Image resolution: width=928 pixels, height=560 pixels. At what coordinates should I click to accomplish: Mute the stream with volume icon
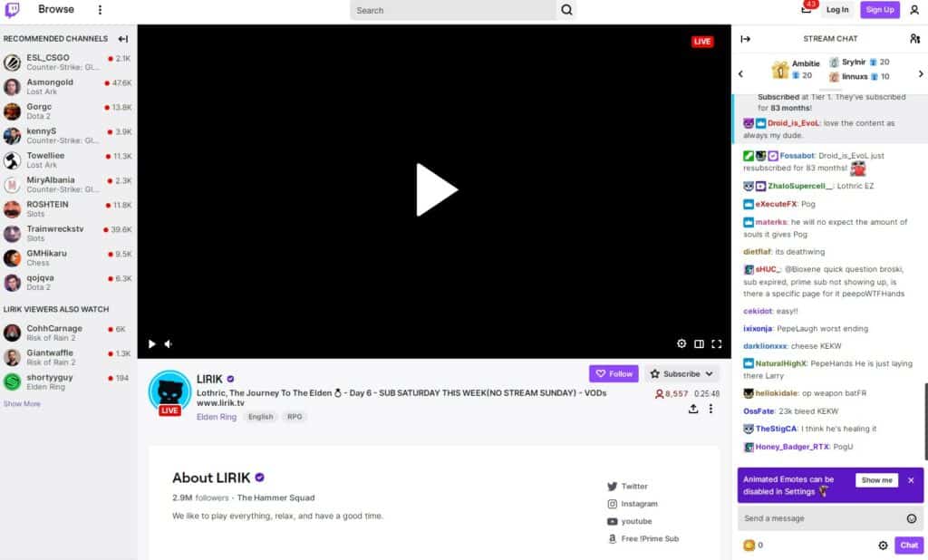pyautogui.click(x=169, y=344)
